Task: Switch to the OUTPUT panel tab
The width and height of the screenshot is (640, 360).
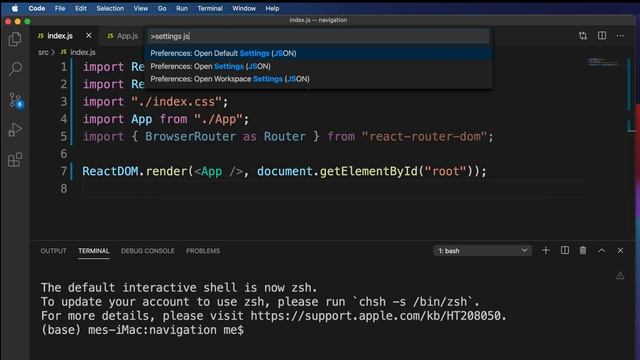Action: [x=53, y=251]
